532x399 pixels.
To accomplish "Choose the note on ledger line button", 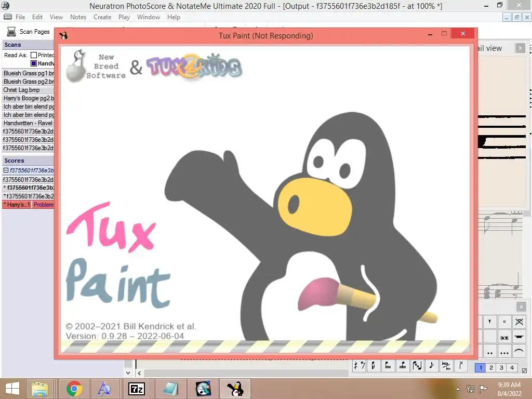I will [403, 365].
